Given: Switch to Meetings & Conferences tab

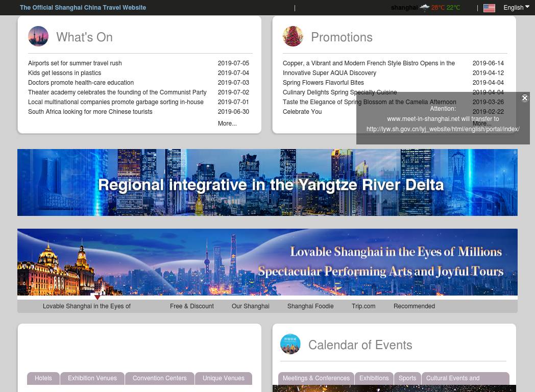Looking at the screenshot, I should tap(316, 378).
